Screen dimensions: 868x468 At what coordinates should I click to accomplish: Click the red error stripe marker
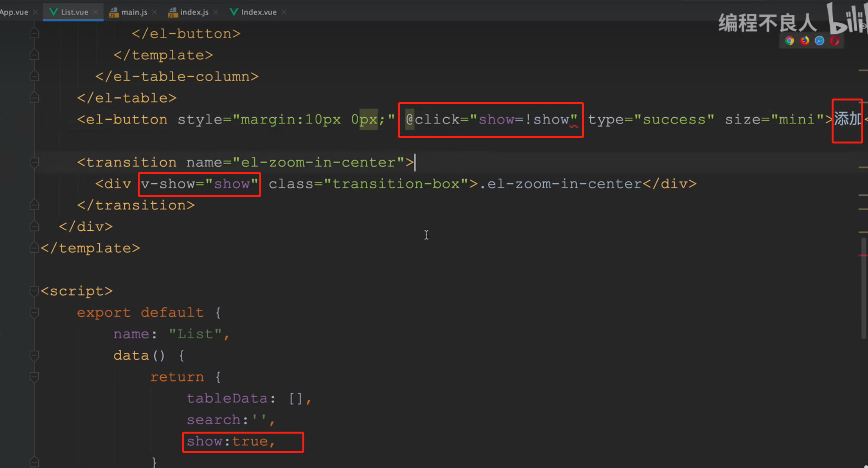point(863,255)
